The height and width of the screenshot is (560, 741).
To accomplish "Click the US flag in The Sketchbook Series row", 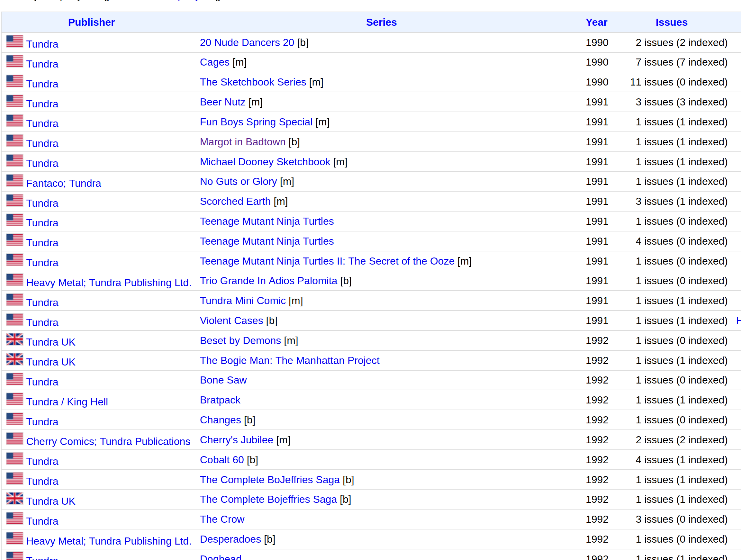I will click(x=14, y=81).
